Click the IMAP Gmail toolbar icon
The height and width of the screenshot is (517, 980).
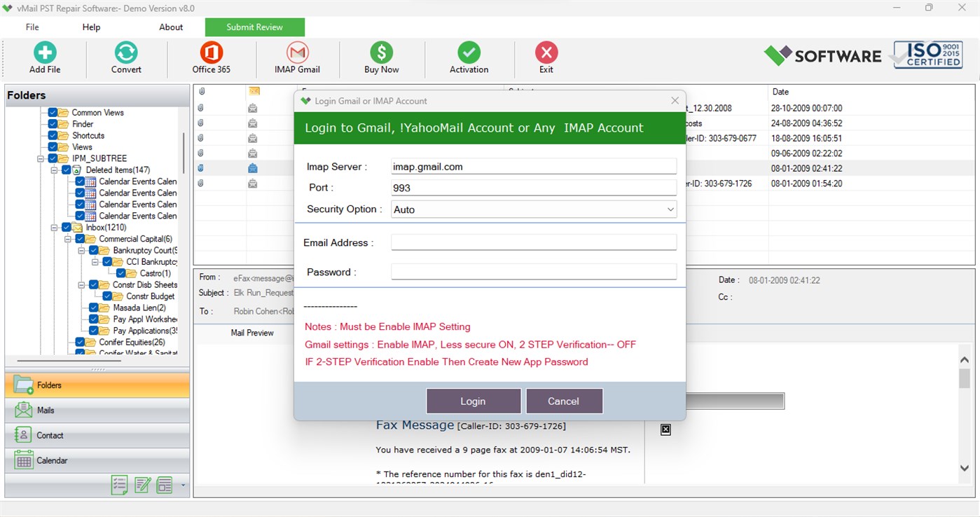pyautogui.click(x=296, y=57)
